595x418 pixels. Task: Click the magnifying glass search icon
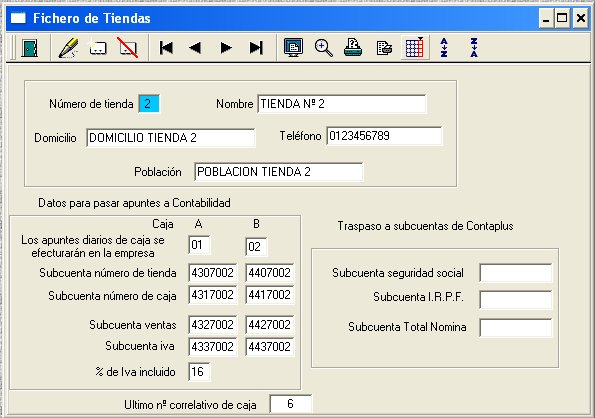point(324,48)
